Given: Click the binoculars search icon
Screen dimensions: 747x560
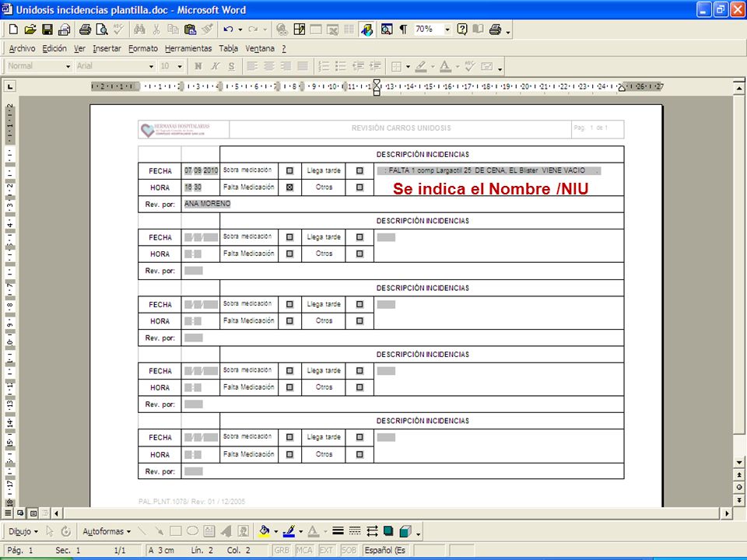Looking at the screenshot, I should (x=139, y=30).
